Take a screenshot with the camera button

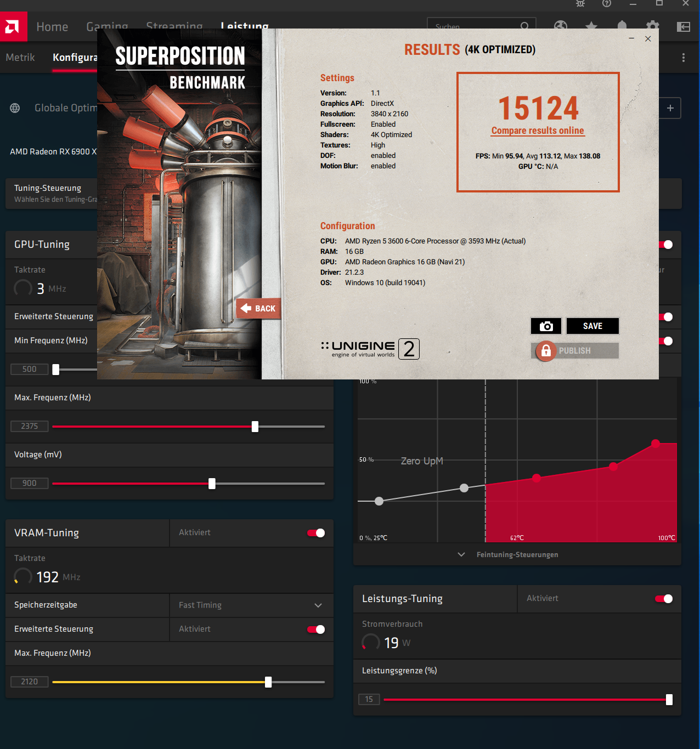[546, 326]
